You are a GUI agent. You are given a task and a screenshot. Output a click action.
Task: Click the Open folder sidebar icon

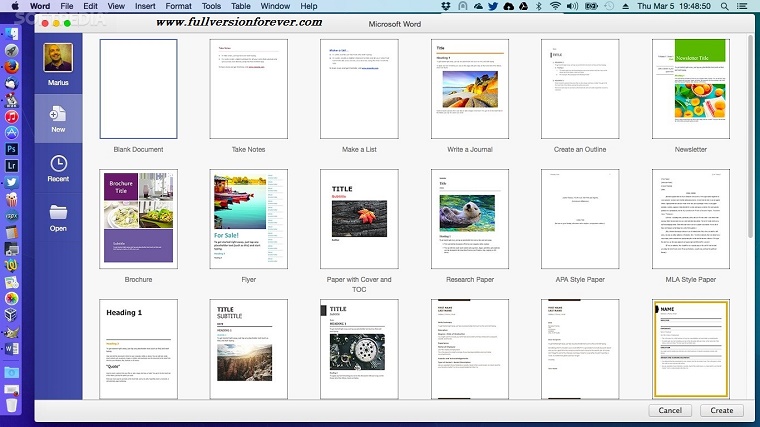[58, 218]
